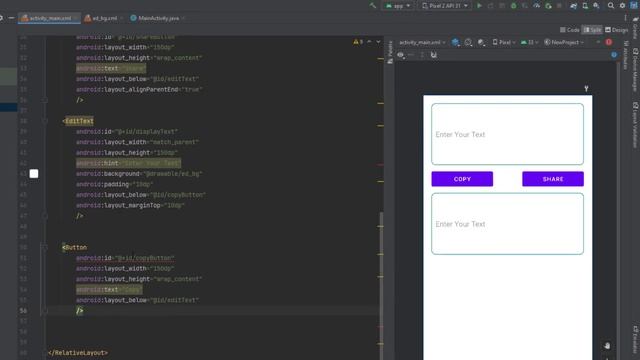Click the Profile app icon in toolbar
Image resolution: width=640 pixels, height=360 pixels.
tap(537, 6)
